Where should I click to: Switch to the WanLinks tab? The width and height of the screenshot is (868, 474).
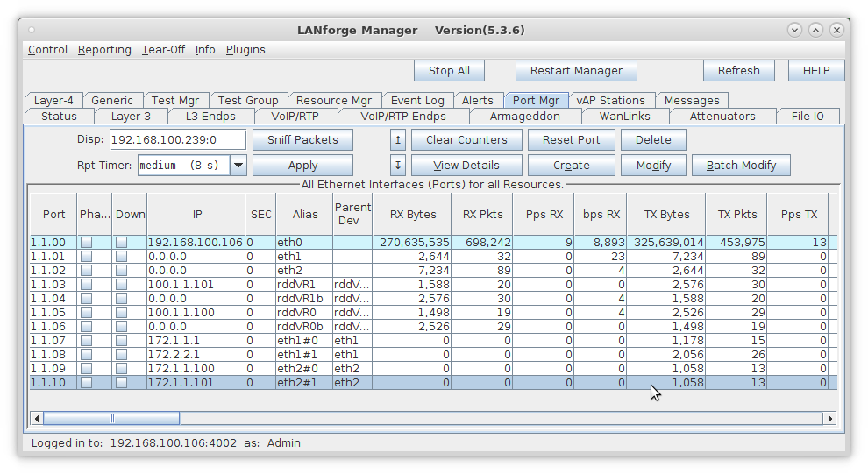pos(624,116)
